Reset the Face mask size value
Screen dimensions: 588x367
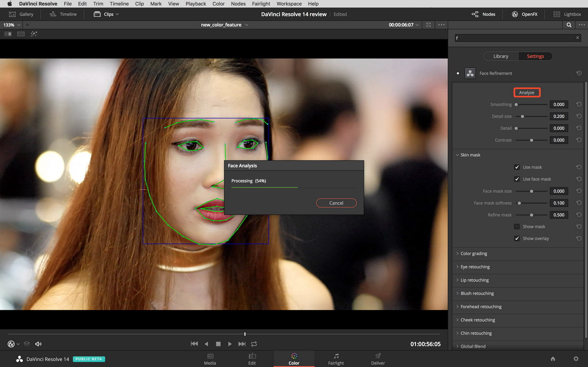coord(579,191)
